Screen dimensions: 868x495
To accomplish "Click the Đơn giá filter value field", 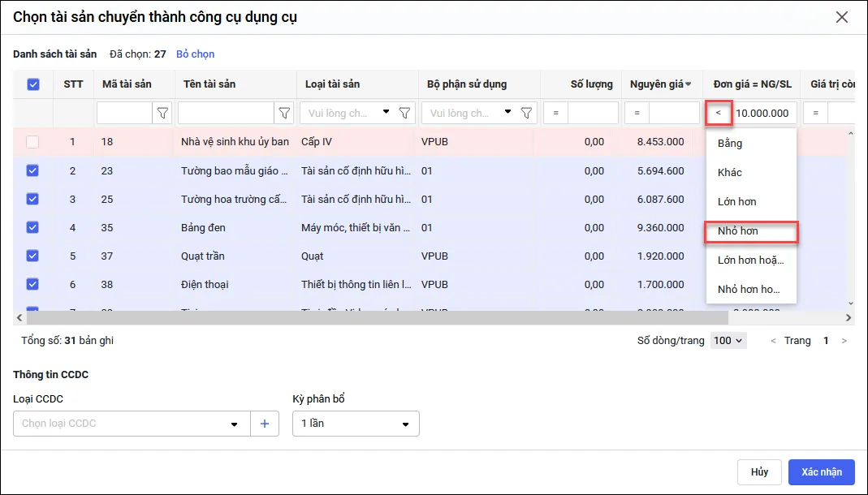I will pos(765,113).
